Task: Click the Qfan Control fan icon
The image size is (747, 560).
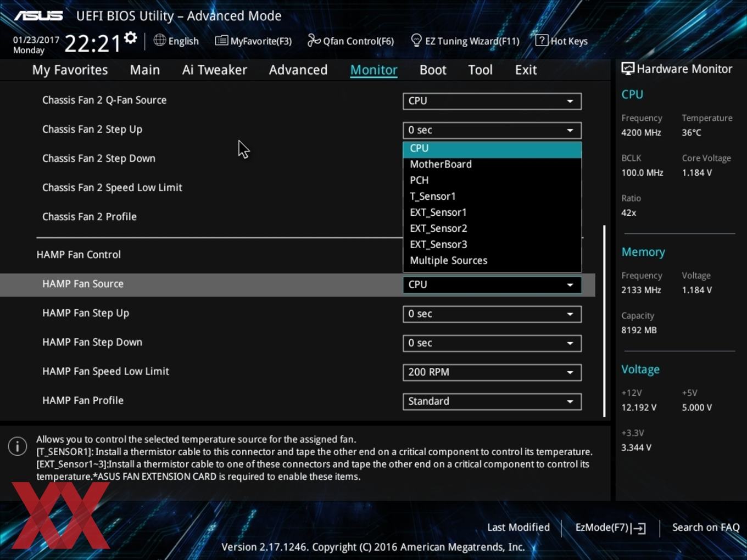Action: tap(314, 40)
